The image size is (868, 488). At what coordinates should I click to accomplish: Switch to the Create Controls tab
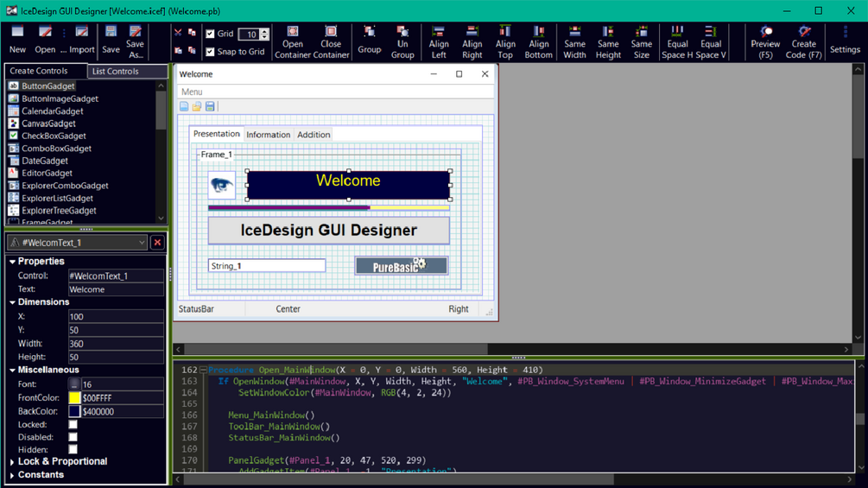46,71
